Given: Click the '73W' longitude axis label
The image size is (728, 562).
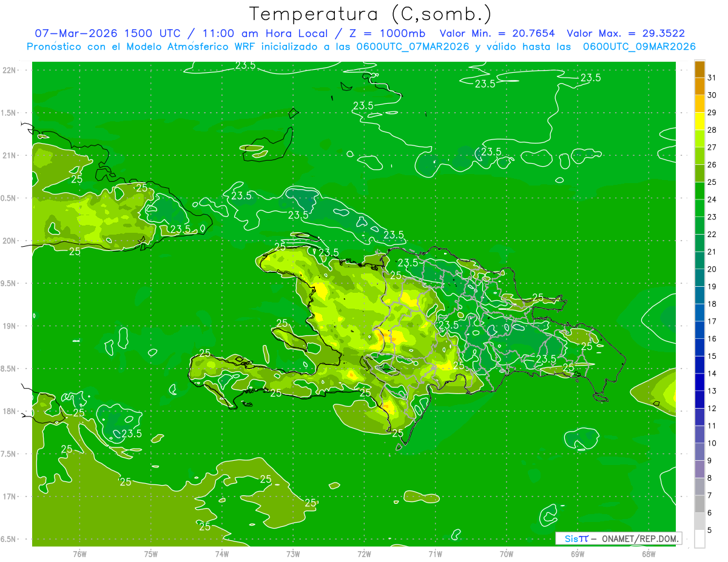Looking at the screenshot, I should point(293,554).
